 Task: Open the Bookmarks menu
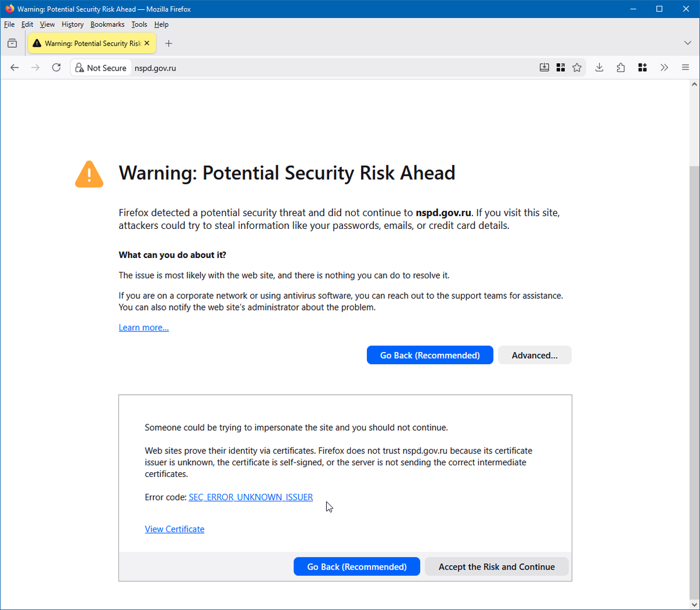(x=107, y=25)
